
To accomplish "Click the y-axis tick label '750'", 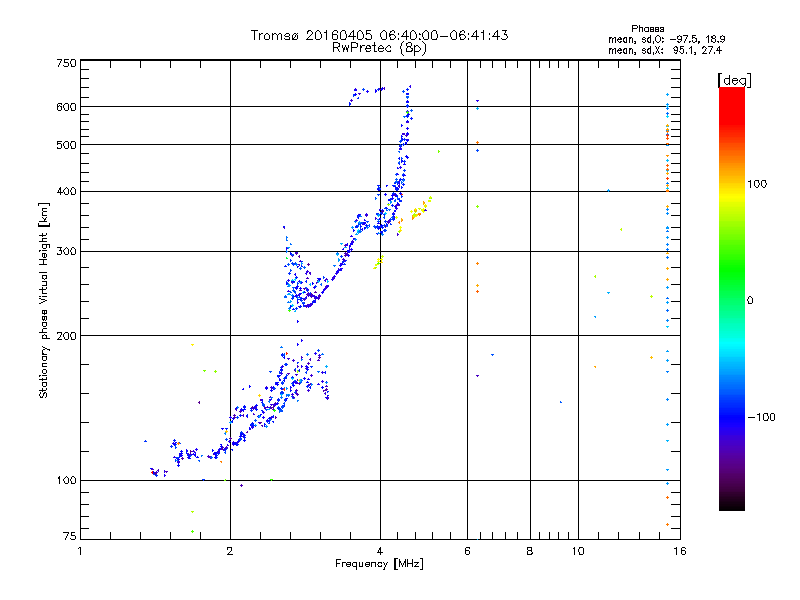I will 66,63.
